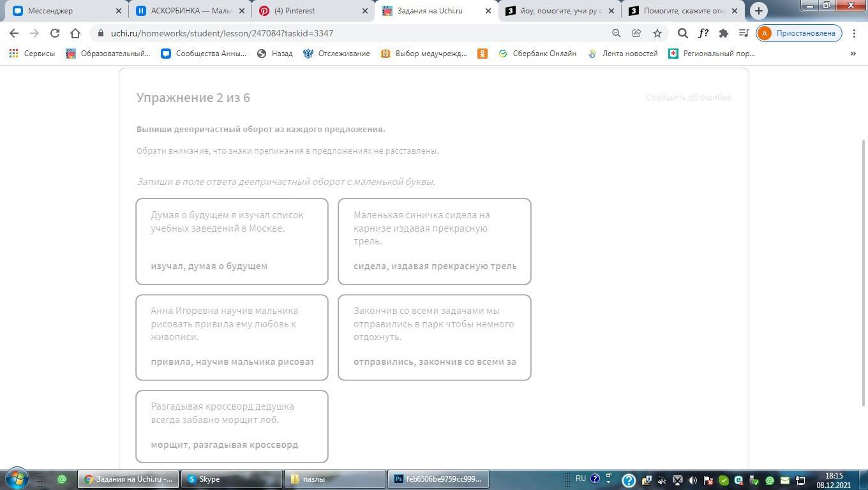
Task: Open the Chrome three-dot menu
Action: tap(855, 33)
